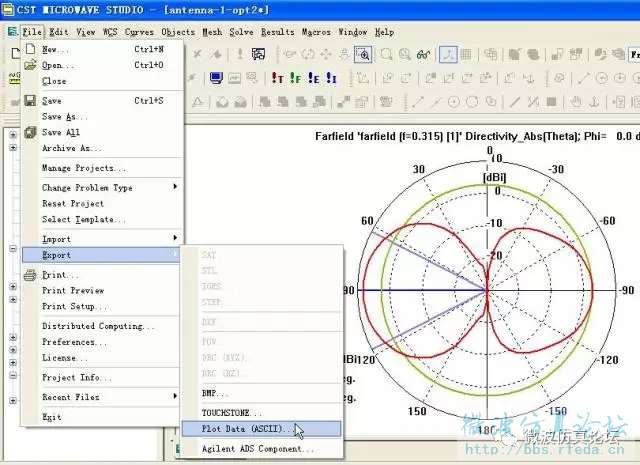Click the greyed DXF export entry
Viewport: 640px width, 465px height.
tap(261, 322)
